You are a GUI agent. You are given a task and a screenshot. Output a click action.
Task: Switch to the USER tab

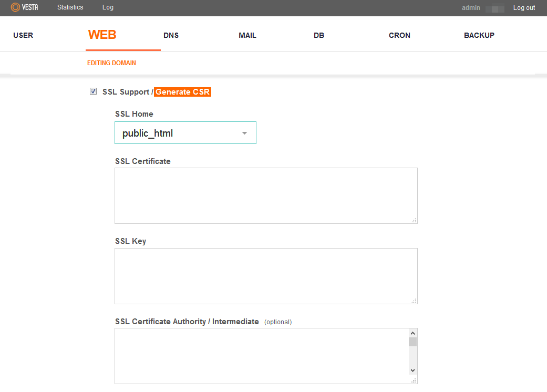(23, 35)
